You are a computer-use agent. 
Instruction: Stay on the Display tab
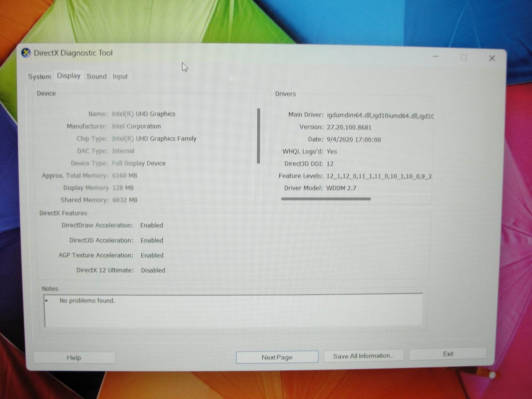[68, 76]
